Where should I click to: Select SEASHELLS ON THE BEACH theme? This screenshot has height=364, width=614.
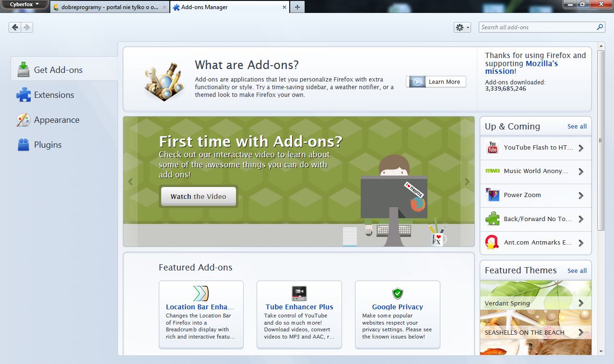point(536,324)
